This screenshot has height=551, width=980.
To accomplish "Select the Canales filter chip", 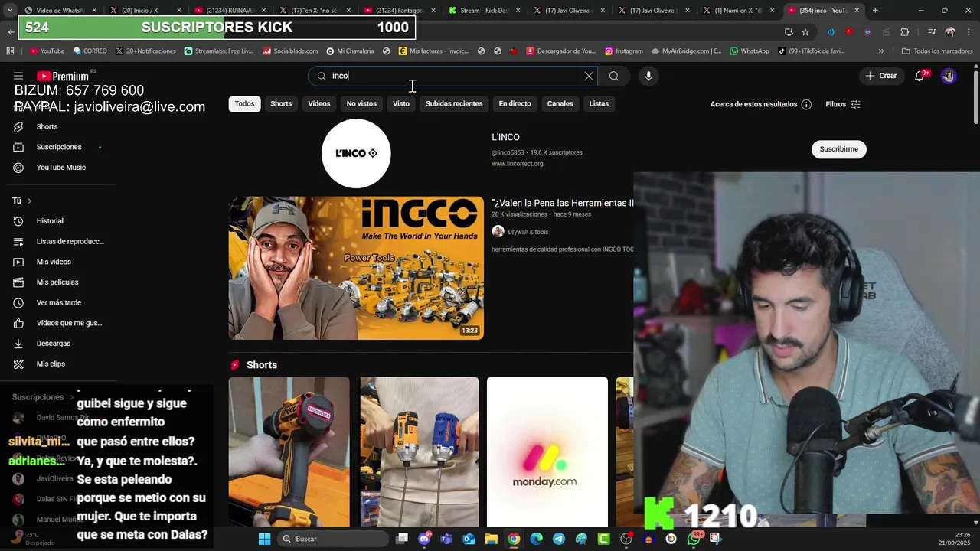I will (560, 104).
